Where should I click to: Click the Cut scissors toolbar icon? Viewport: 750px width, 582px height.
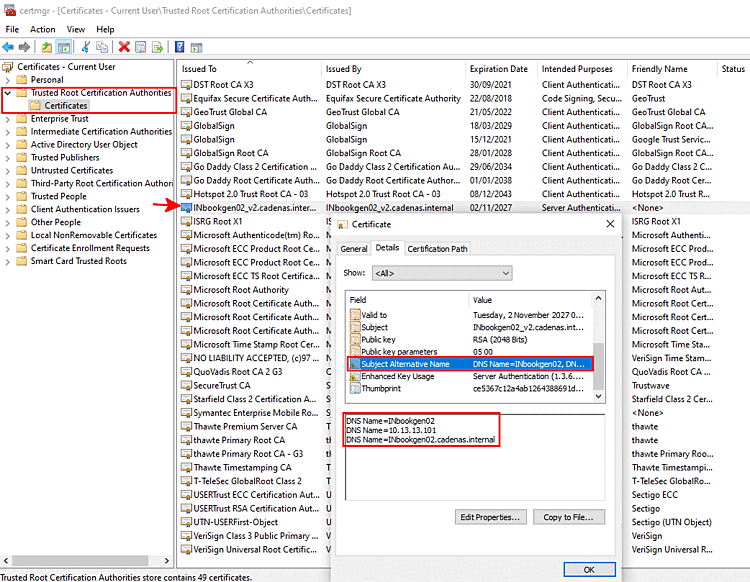[86, 47]
